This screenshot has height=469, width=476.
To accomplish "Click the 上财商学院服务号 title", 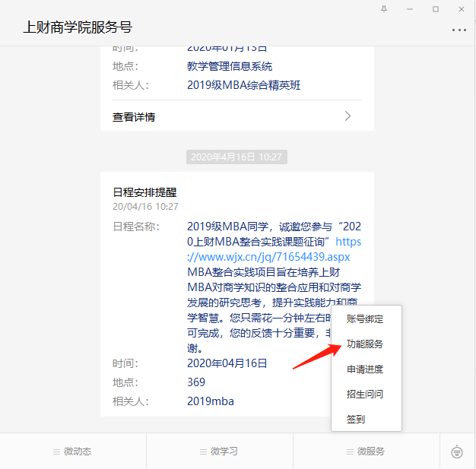I will (78, 27).
